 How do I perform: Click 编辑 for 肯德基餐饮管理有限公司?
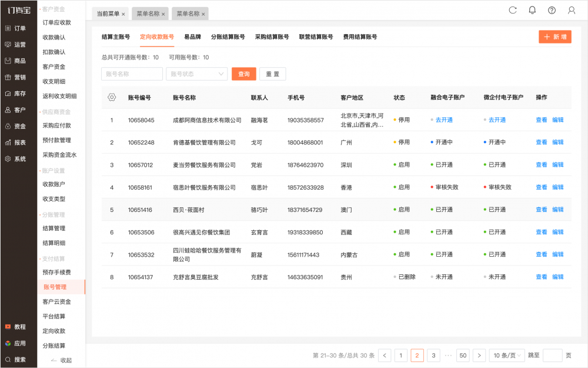point(558,142)
